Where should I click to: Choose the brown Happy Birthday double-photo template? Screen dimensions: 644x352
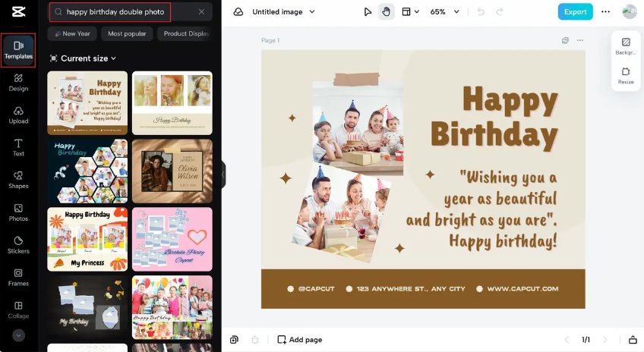point(87,103)
